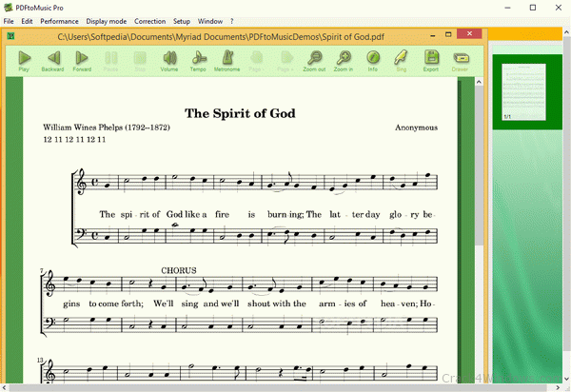The width and height of the screenshot is (571, 392).
Task: Click the greyed Page plus icon
Action: [285, 60]
